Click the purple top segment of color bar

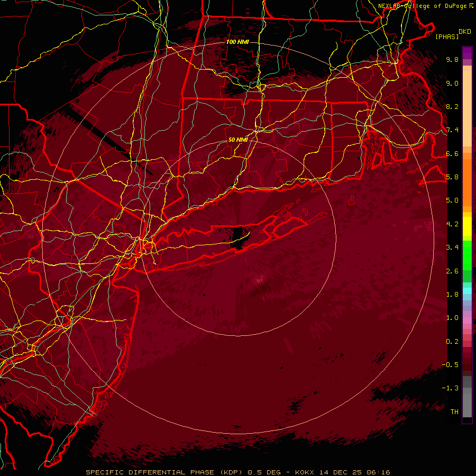[x=467, y=53]
